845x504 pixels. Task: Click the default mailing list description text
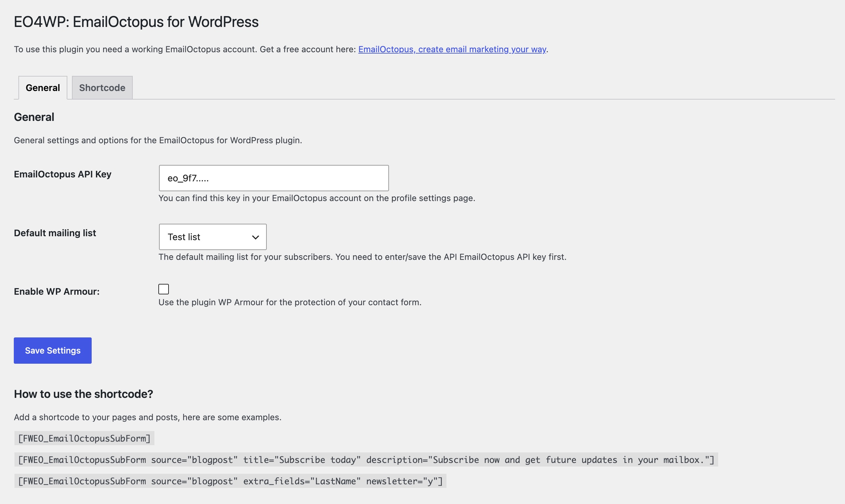click(x=362, y=257)
